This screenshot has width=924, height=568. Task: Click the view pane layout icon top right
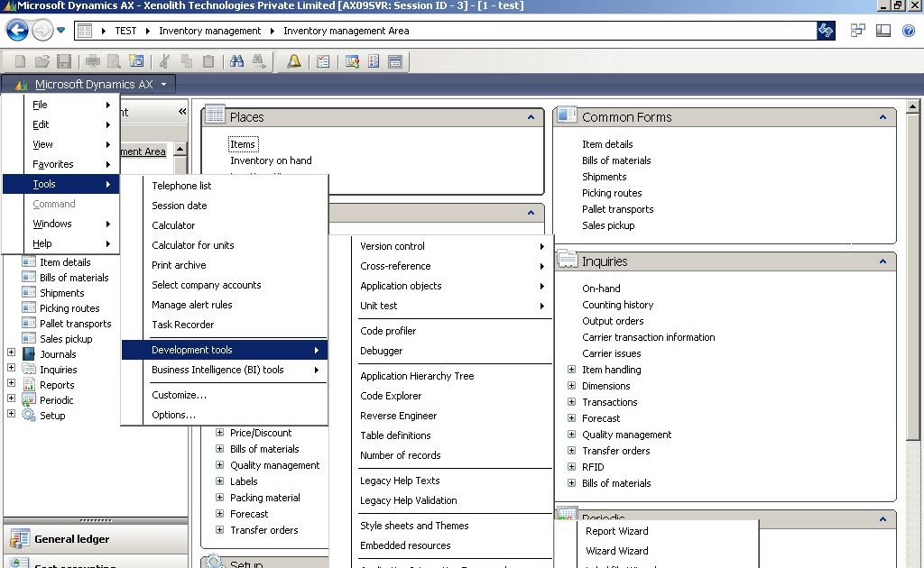(883, 30)
